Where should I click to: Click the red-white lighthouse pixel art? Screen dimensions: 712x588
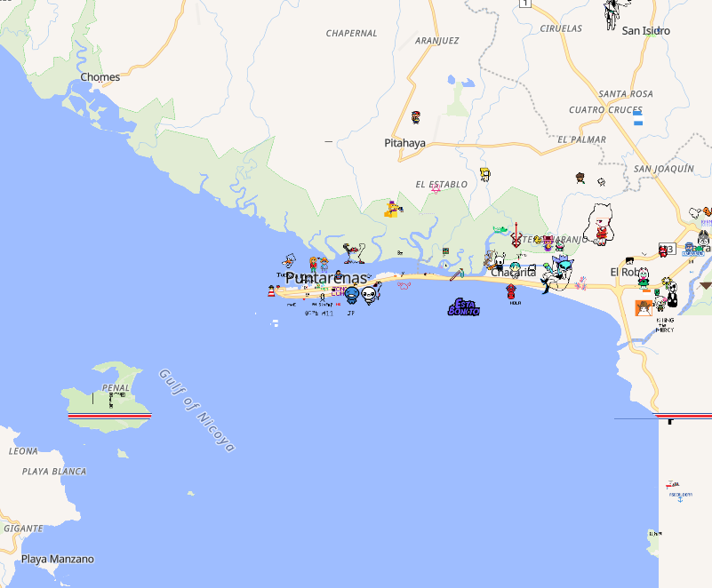[271, 290]
